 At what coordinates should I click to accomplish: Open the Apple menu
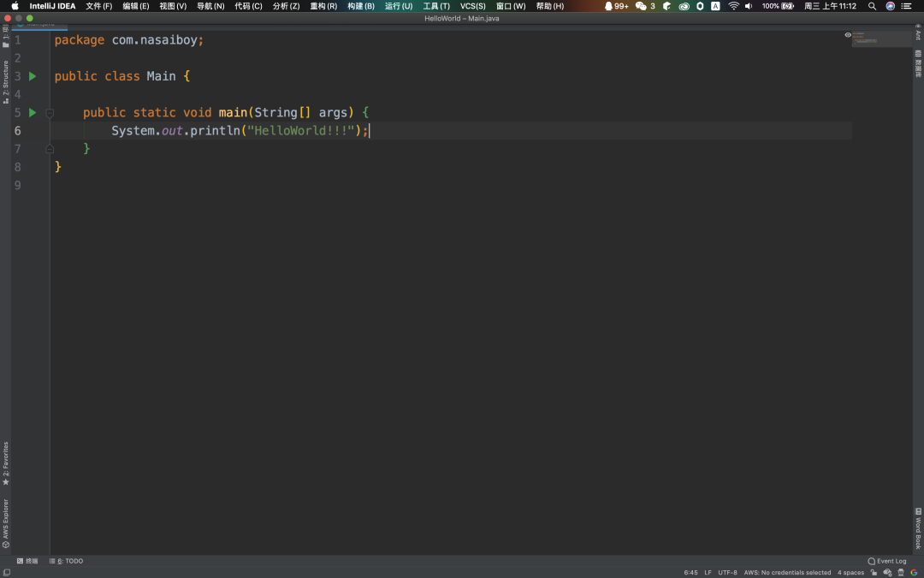[15, 6]
